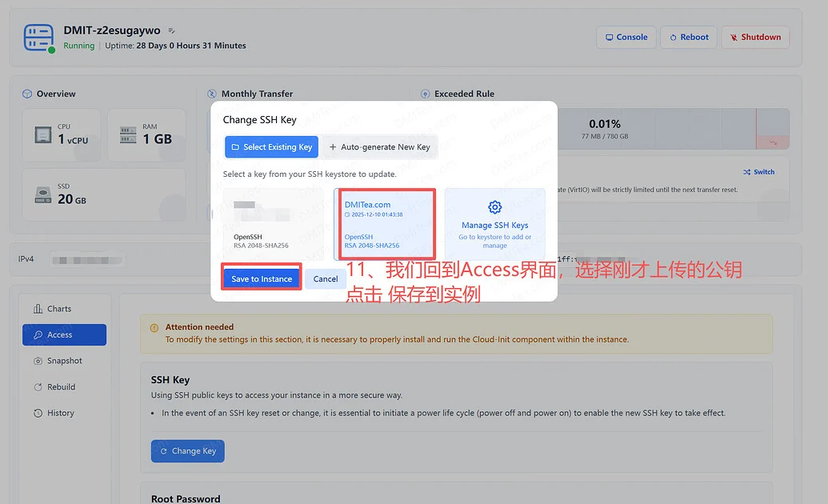Switch to Auto-generate New Key tab
828x504 pixels.
pyautogui.click(x=380, y=147)
